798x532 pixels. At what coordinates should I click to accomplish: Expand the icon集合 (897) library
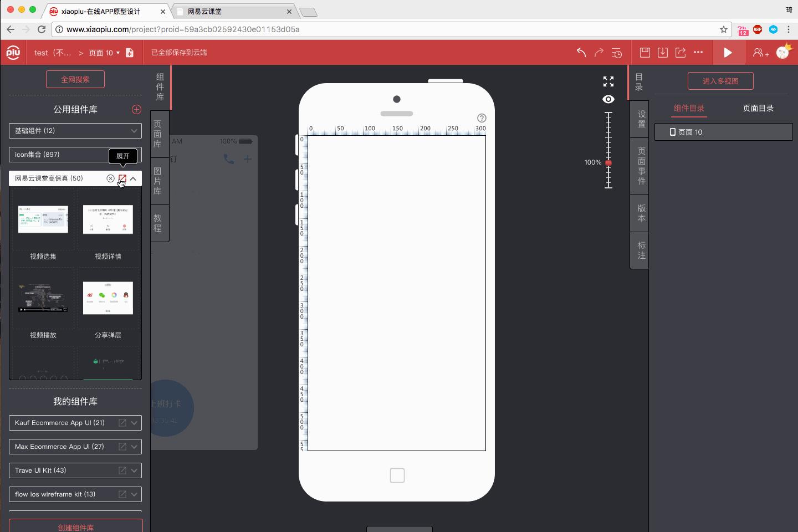pos(75,155)
